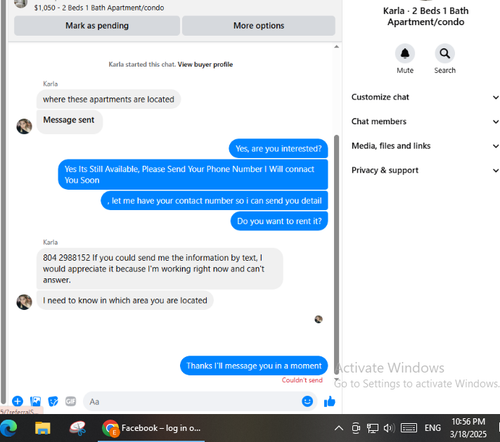Open Microsoft Edge from the taskbar
500x442 pixels.
tap(9, 428)
